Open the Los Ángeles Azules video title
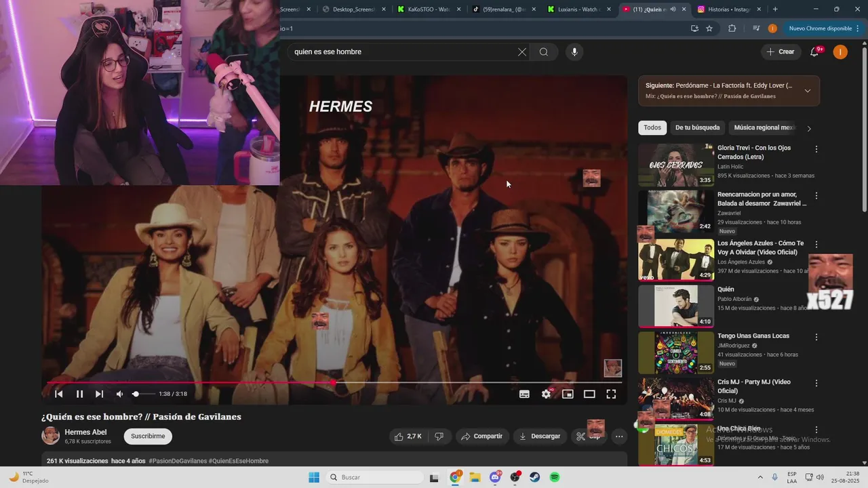 [761, 247]
